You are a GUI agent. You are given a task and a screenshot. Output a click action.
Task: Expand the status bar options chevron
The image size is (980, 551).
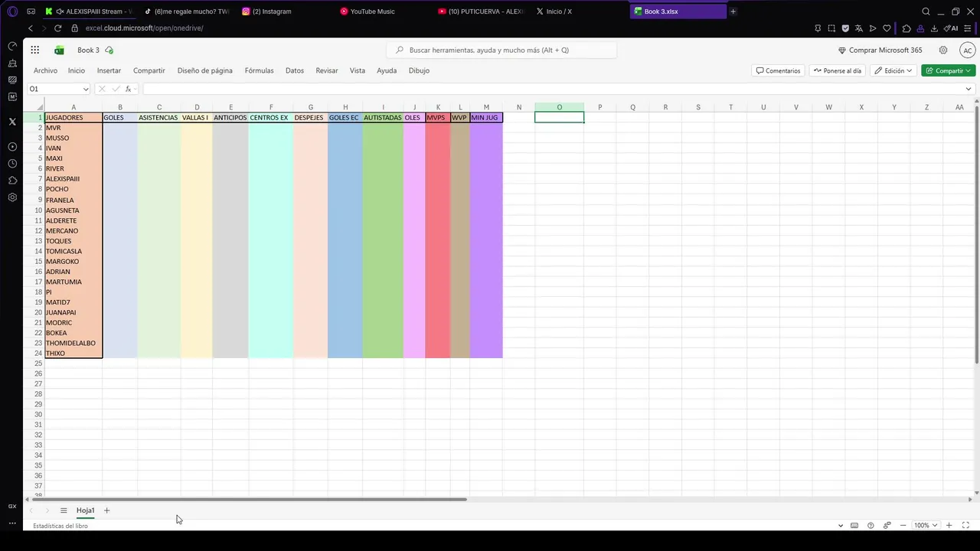841,526
